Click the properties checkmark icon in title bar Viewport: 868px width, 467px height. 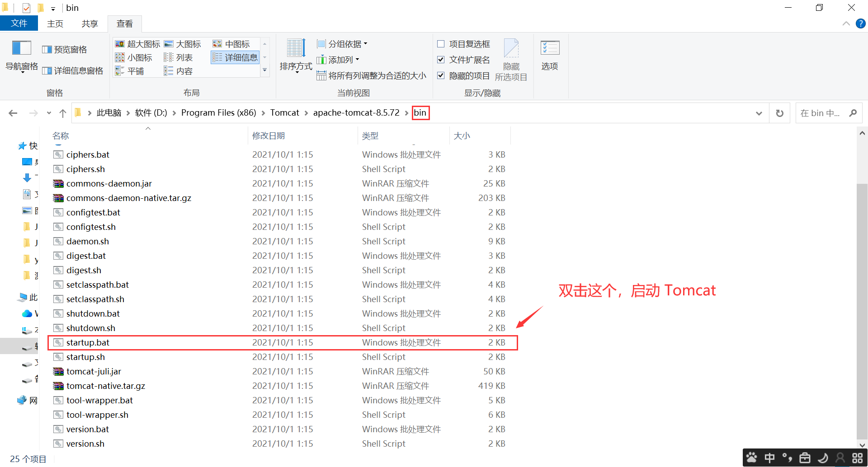pyautogui.click(x=26, y=8)
